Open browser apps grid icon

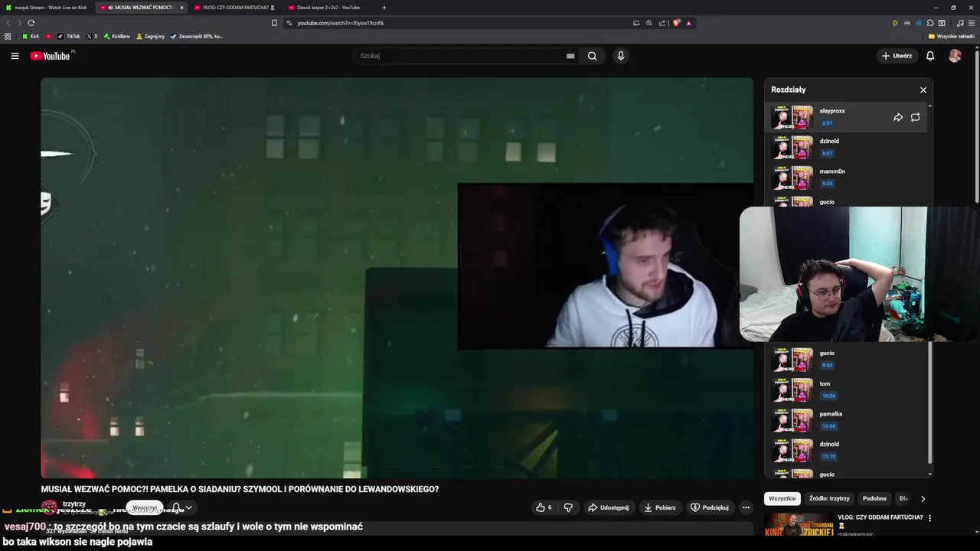[x=8, y=36]
